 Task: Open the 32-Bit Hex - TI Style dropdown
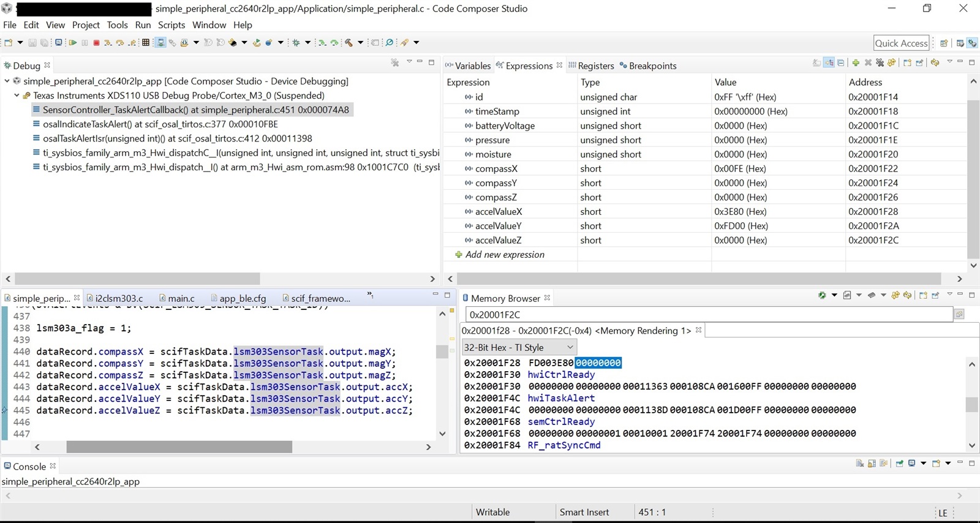click(518, 347)
